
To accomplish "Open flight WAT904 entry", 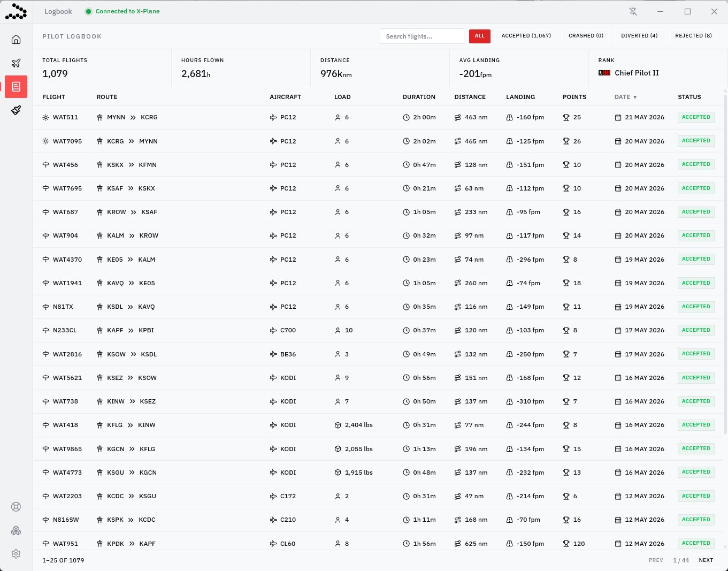I will 378,235.
